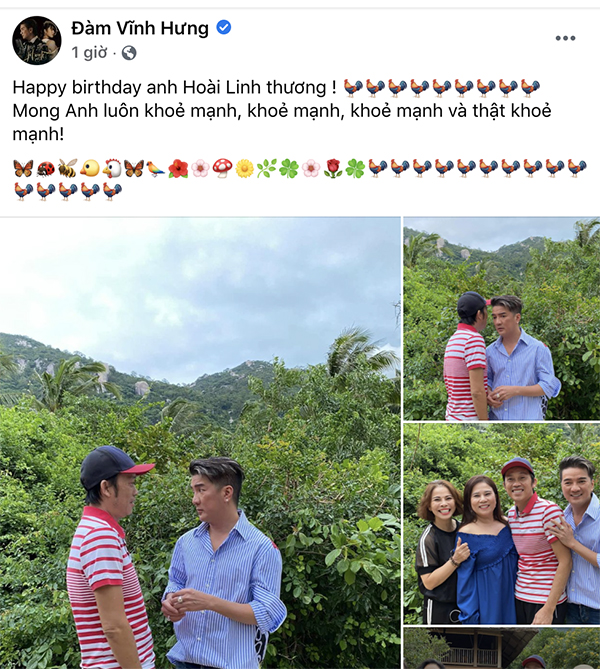
Task: Click the red mushroom emoji
Action: click(x=222, y=168)
